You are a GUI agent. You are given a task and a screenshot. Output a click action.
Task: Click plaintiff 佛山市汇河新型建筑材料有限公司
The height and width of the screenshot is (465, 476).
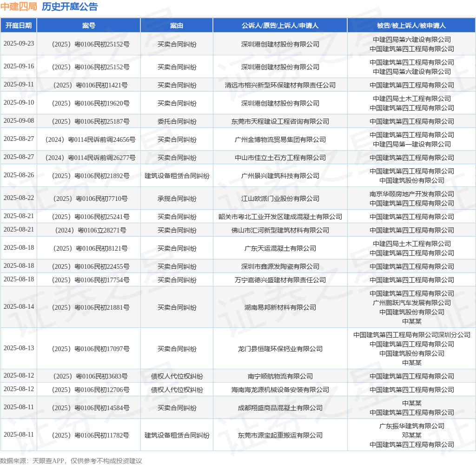point(280,230)
